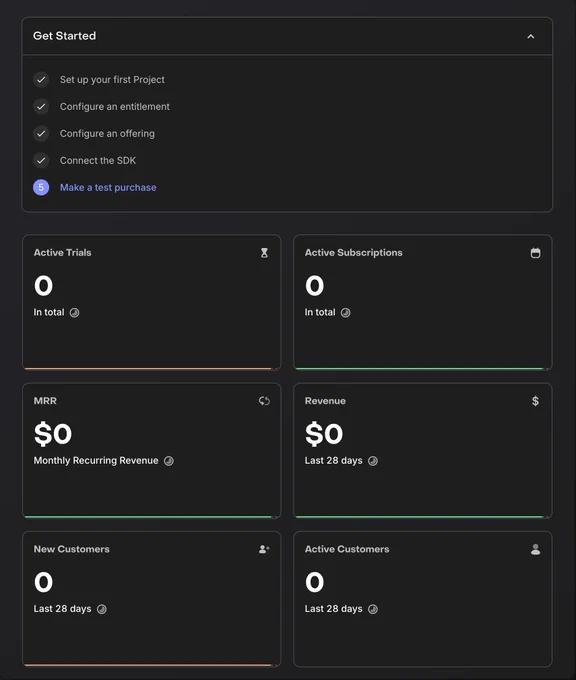Open the Make a test purchase link
This screenshot has width=576, height=680.
tap(108, 187)
